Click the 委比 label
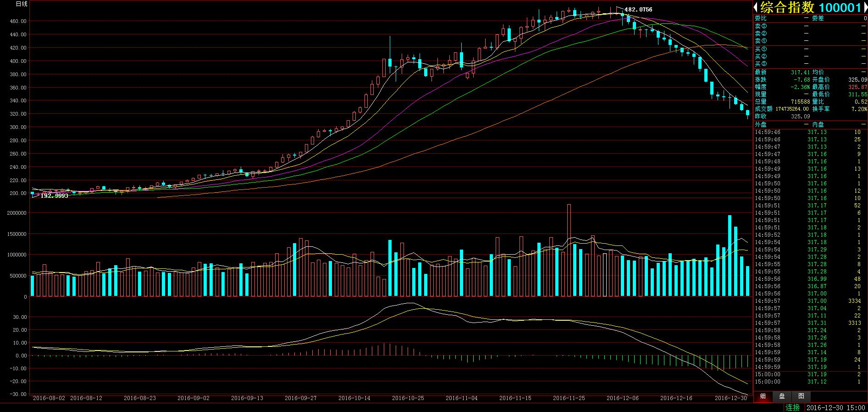Viewport: 868px width, 412px height. [x=761, y=18]
